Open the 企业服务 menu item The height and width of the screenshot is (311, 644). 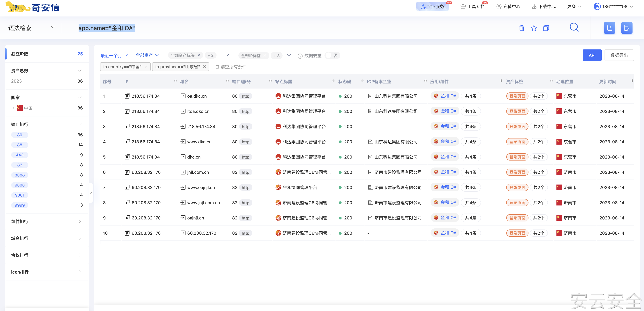coord(433,6)
